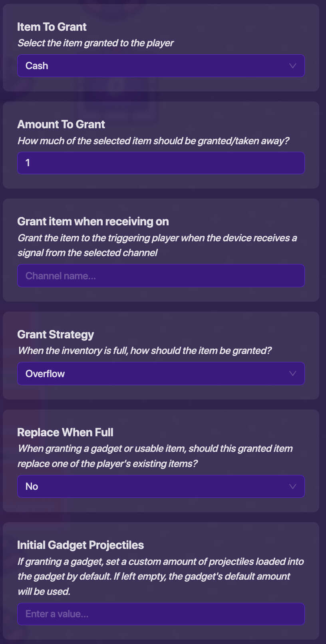
Task: Click the "Item To Grant" heading
Action: pos(52,27)
